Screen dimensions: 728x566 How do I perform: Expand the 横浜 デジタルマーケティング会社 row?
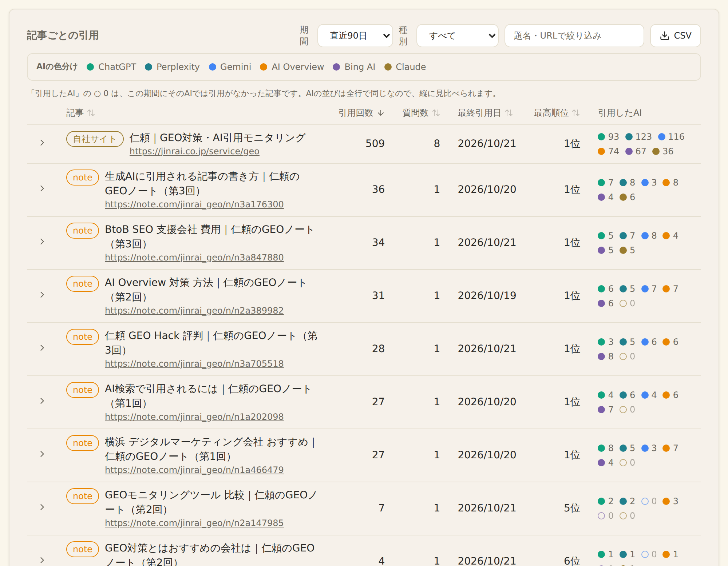point(42,454)
